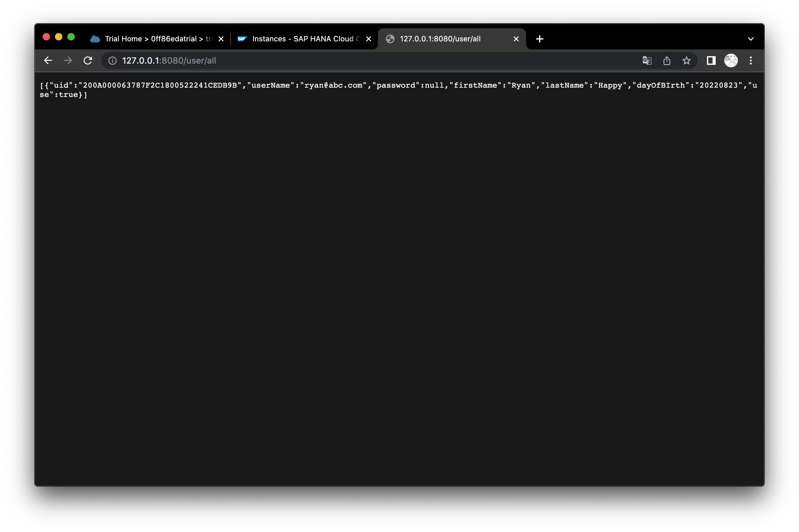Click the address bar URL field
This screenshot has height=532, width=799.
[339, 60]
